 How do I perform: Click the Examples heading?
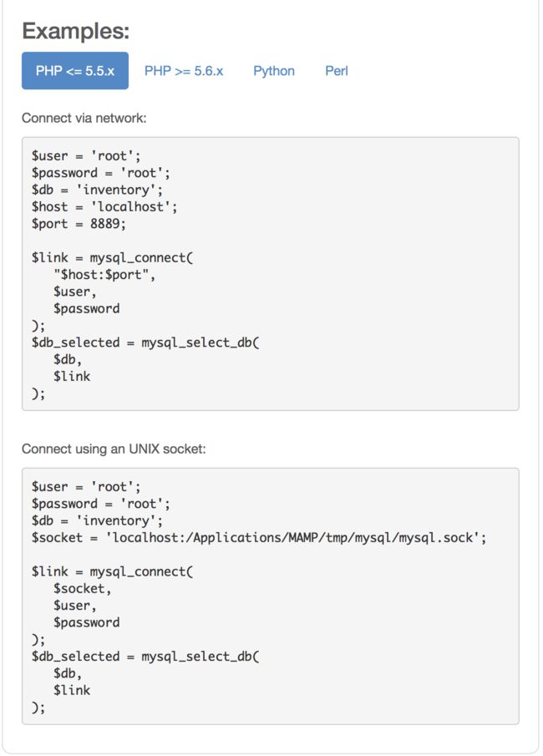[x=76, y=31]
